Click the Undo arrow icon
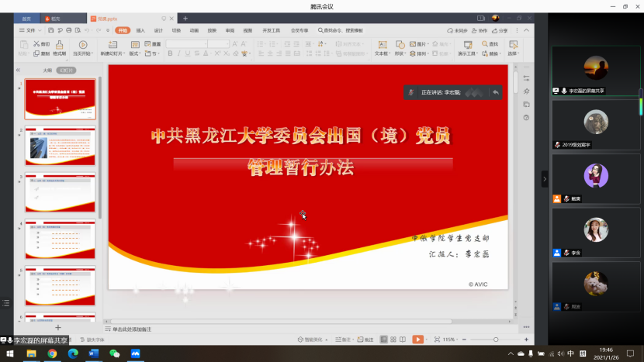The height and width of the screenshot is (362, 644). point(87,30)
